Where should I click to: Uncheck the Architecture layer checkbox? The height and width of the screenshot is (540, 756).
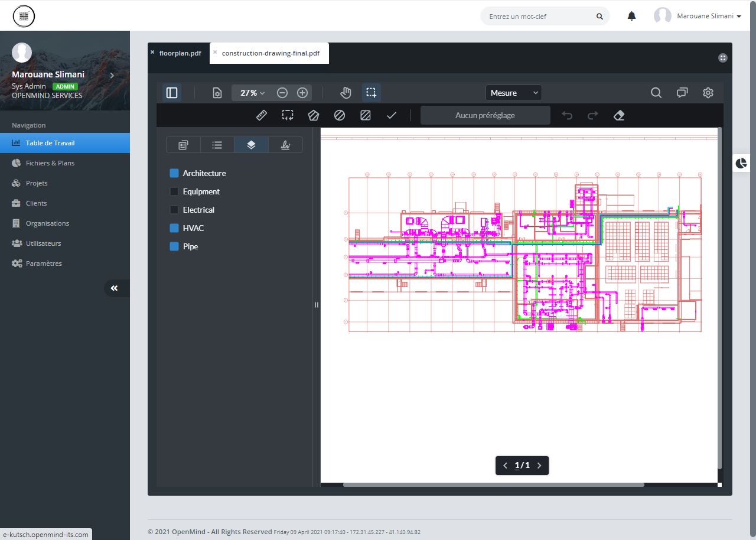174,173
